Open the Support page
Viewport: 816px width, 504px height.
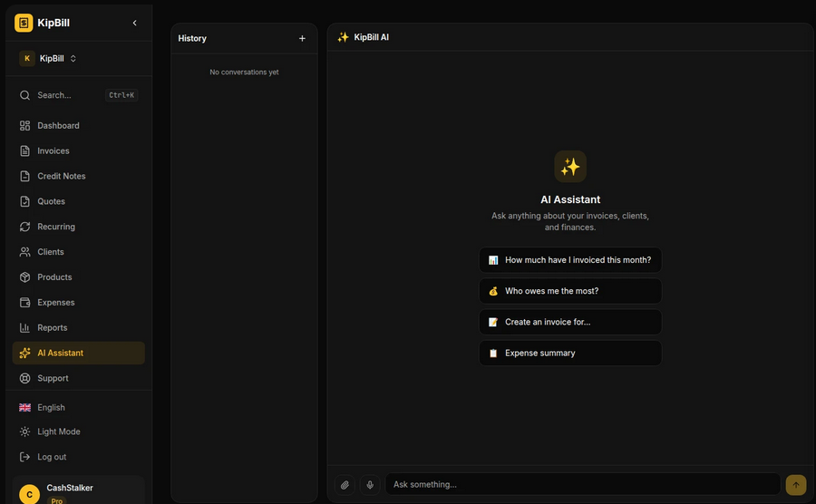[79, 378]
